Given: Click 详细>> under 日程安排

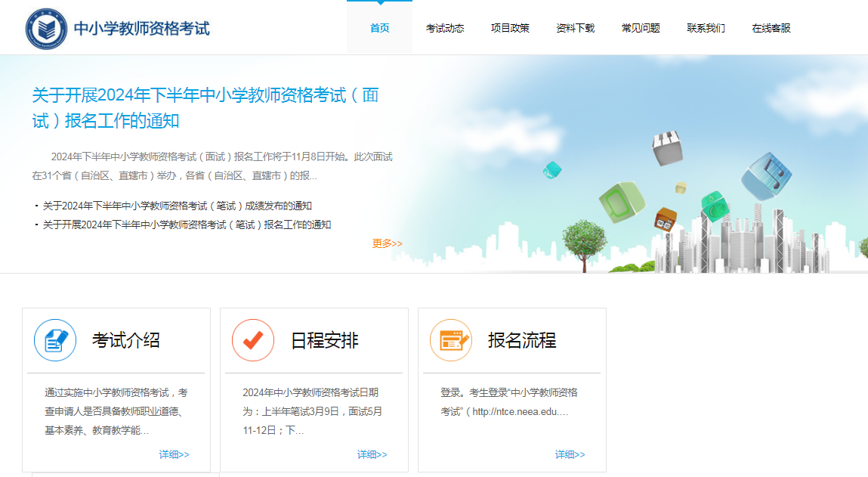Looking at the screenshot, I should [x=372, y=454].
